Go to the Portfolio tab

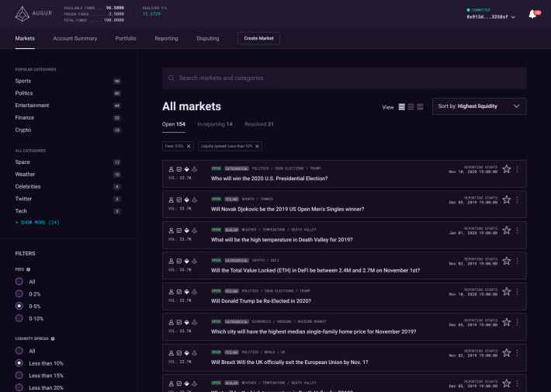[126, 38]
